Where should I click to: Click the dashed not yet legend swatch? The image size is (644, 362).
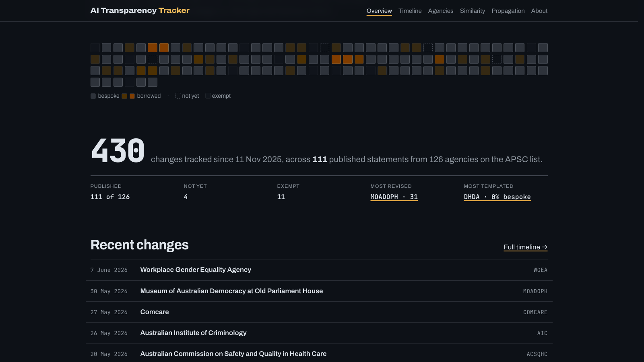coord(178,96)
